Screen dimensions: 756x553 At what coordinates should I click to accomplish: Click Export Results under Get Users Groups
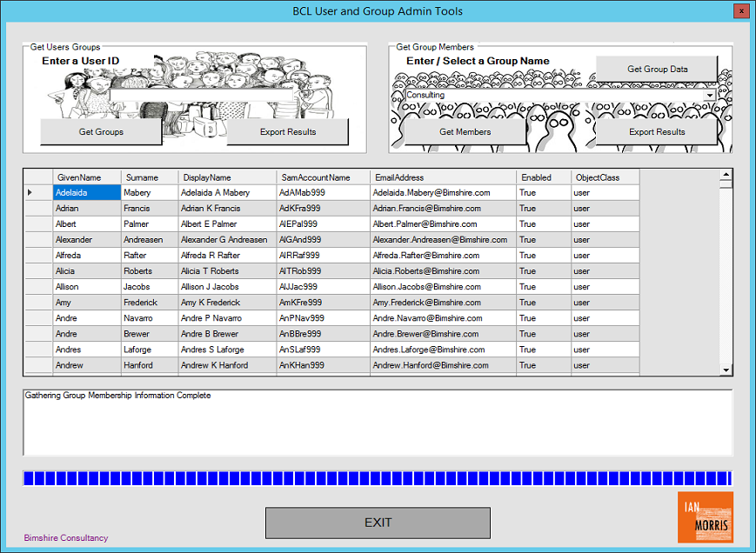288,132
